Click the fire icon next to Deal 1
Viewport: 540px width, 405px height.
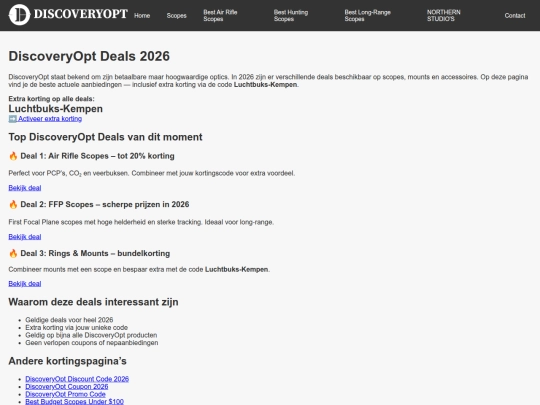pos(13,156)
